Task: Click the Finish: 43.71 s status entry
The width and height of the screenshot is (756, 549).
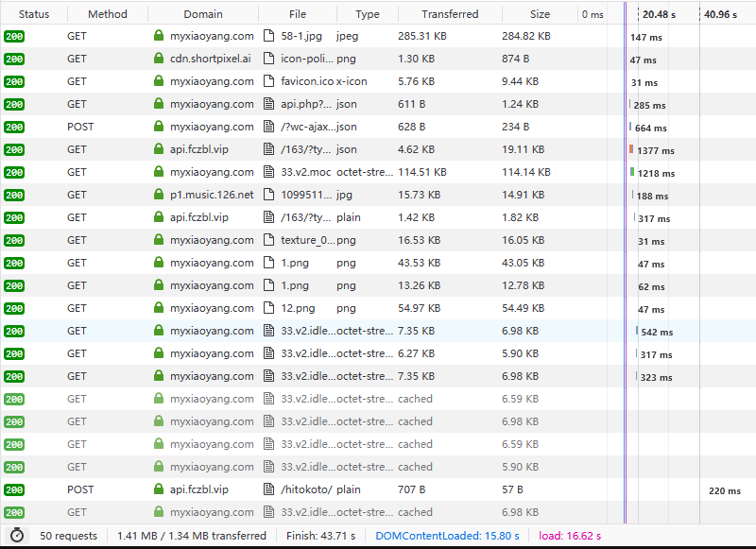Action: point(320,536)
